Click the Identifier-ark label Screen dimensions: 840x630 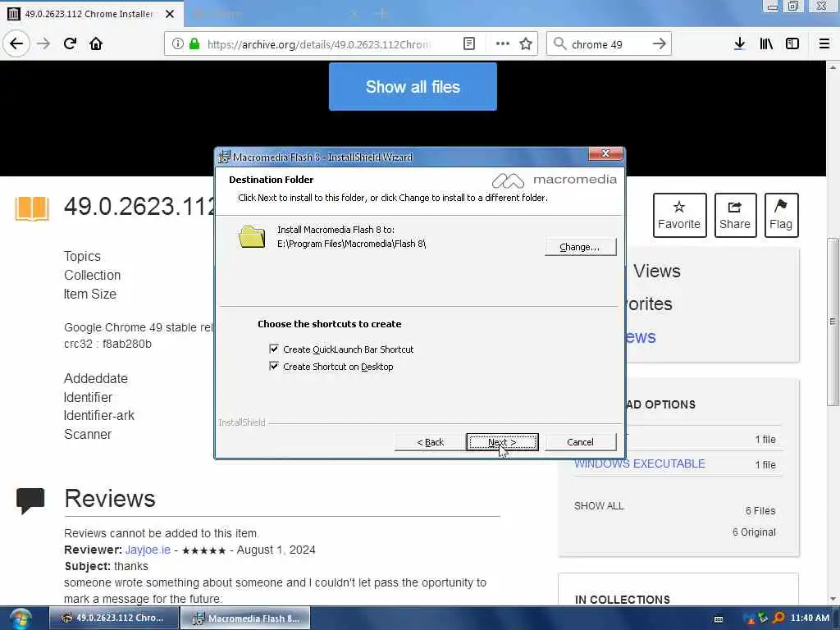pyautogui.click(x=99, y=416)
